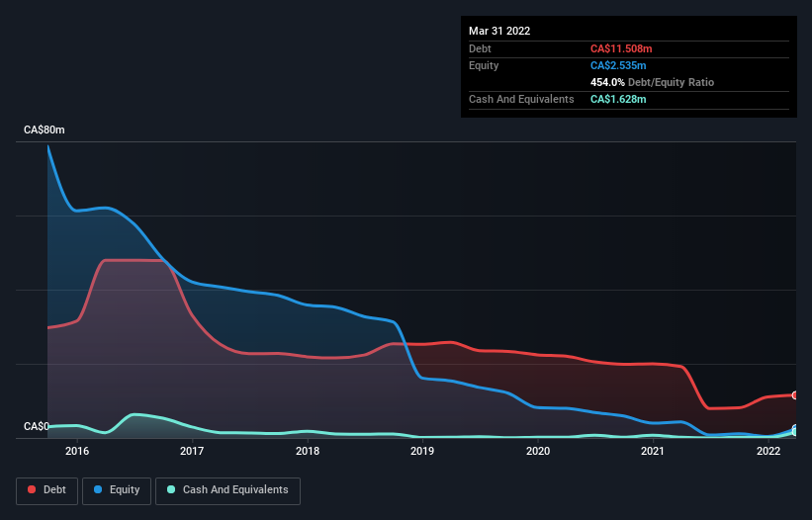Click the blue Equity legend dot
This screenshot has width=812, height=520.
point(98,489)
